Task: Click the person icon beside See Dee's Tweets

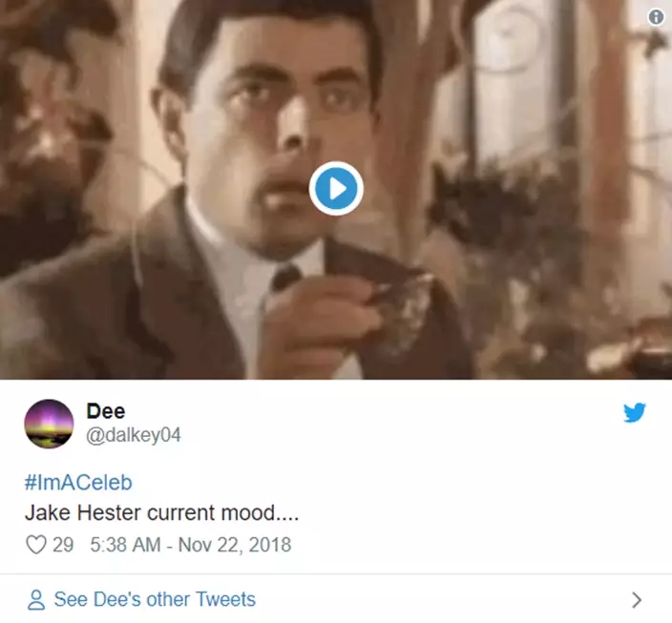Action: point(36,599)
